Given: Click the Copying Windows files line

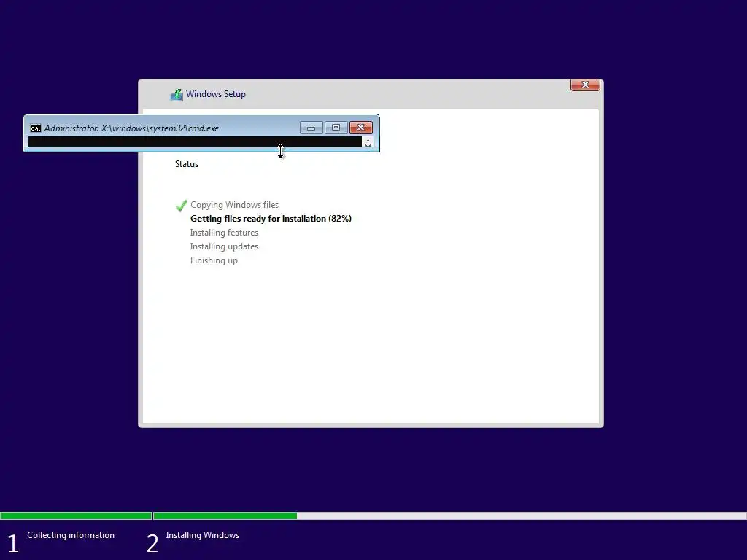Looking at the screenshot, I should point(234,205).
